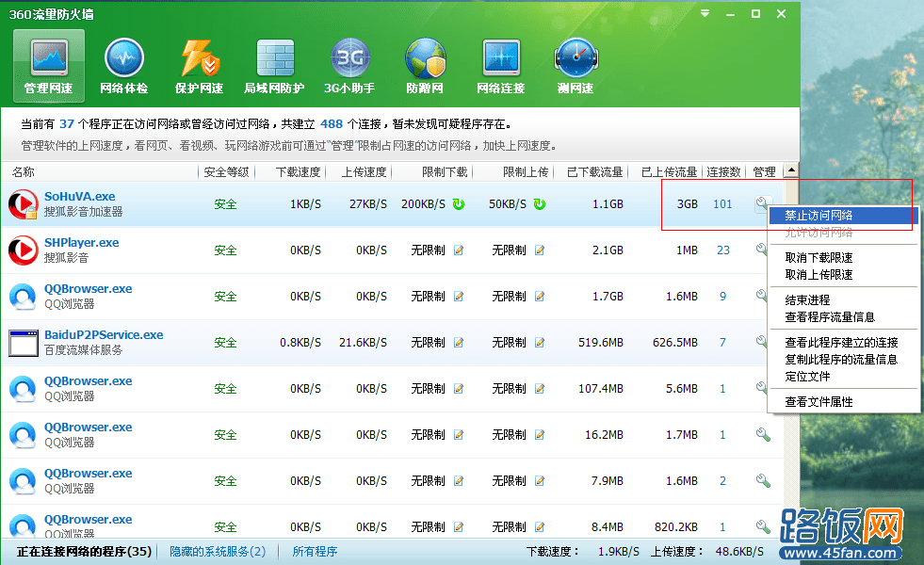Image resolution: width=924 pixels, height=565 pixels.
Task: Choose 结束进程 from the context menu
Action: coord(807,299)
